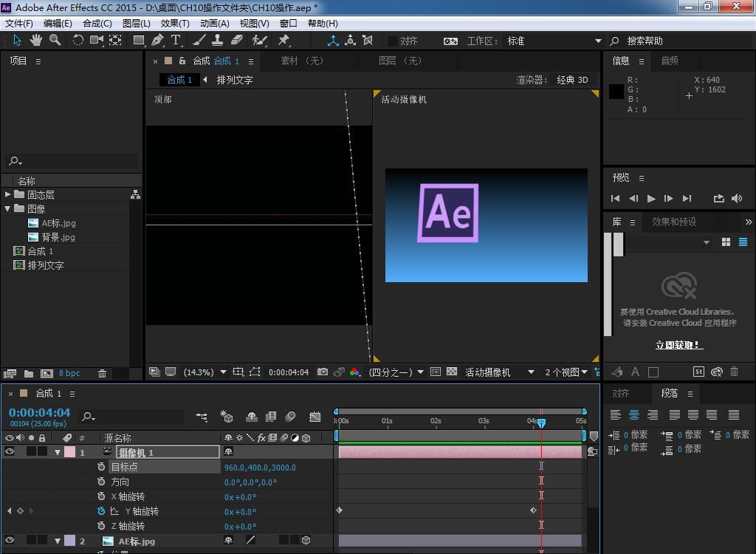Toggle 3D layer switch on AE标.jpg
The height and width of the screenshot is (554, 756).
[306, 541]
